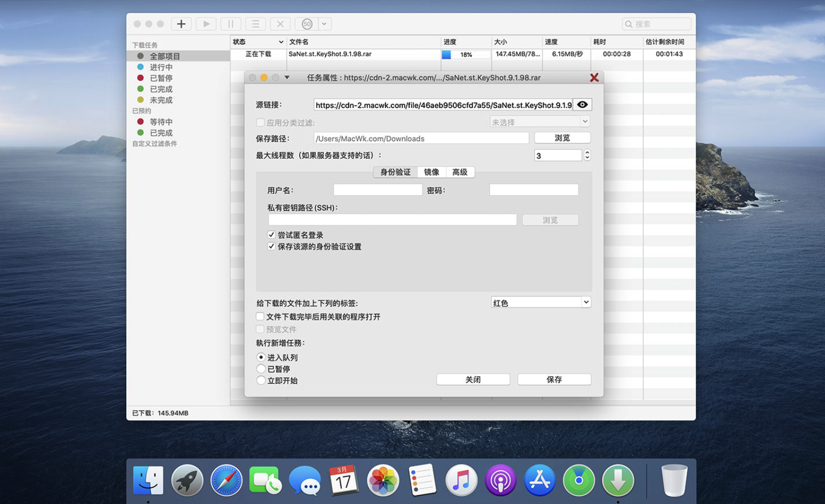
Task: Open the list/queue toolbar icon
Action: [255, 24]
